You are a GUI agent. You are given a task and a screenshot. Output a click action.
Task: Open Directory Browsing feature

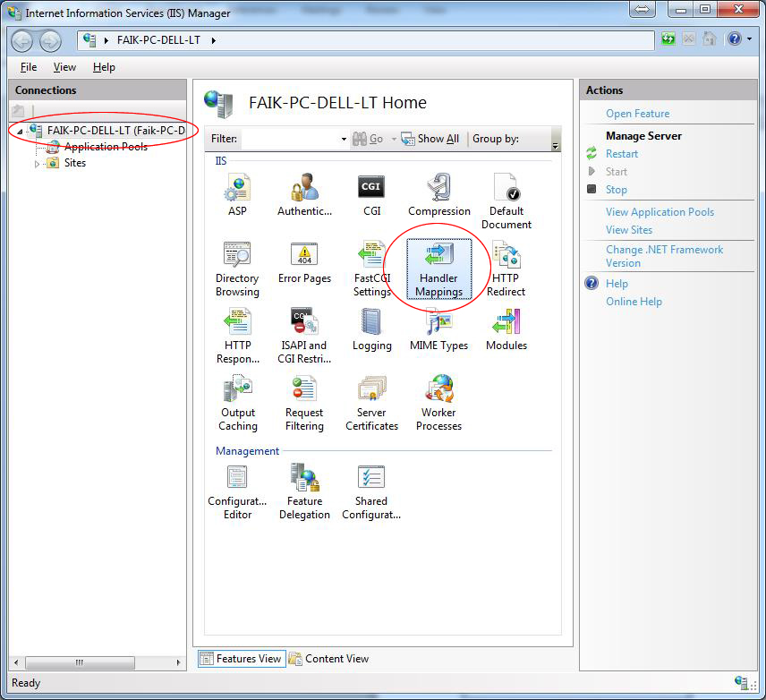click(x=237, y=269)
